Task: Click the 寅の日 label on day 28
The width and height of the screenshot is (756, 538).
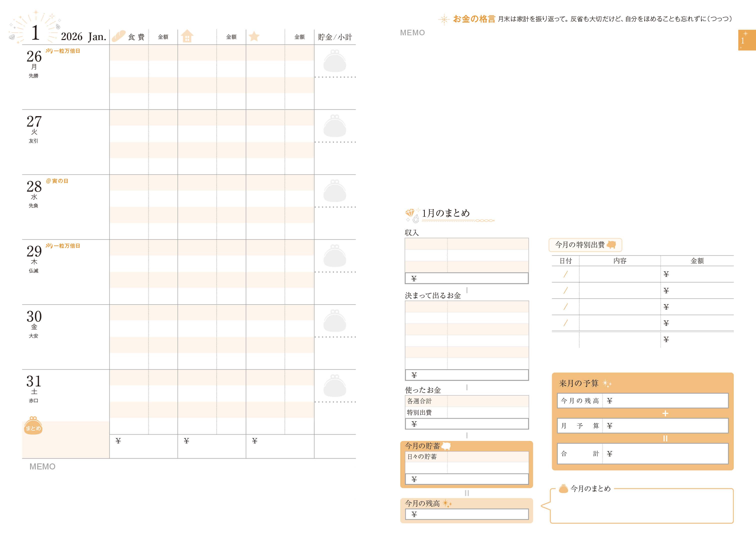Action: [x=57, y=181]
